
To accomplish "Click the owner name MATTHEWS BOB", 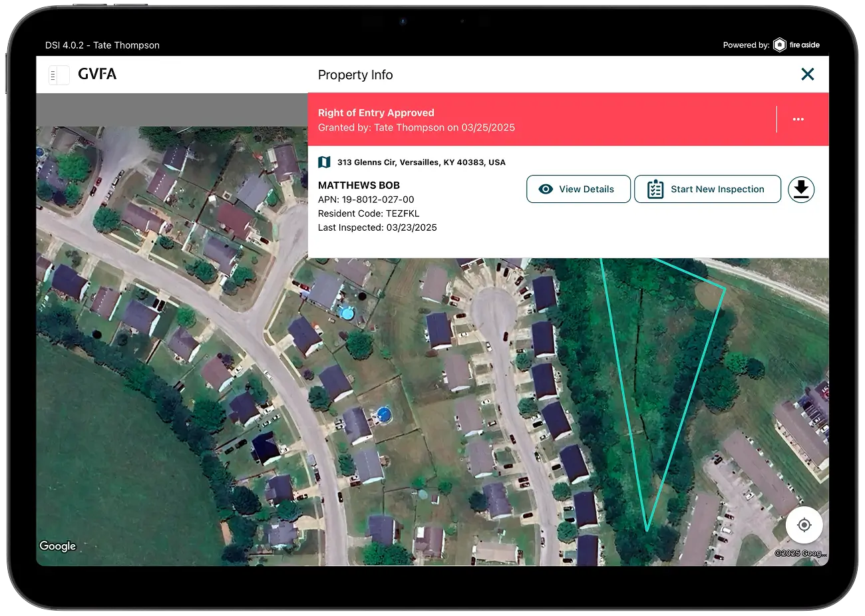I will pyautogui.click(x=359, y=185).
